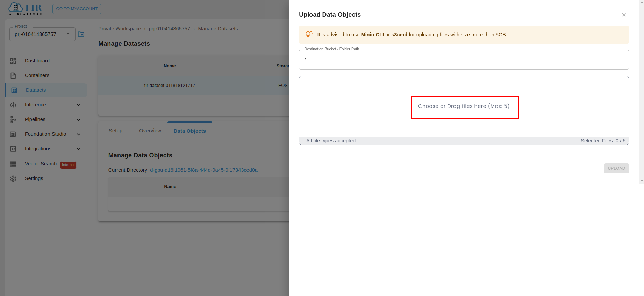Click the create new project folder icon

(81, 34)
